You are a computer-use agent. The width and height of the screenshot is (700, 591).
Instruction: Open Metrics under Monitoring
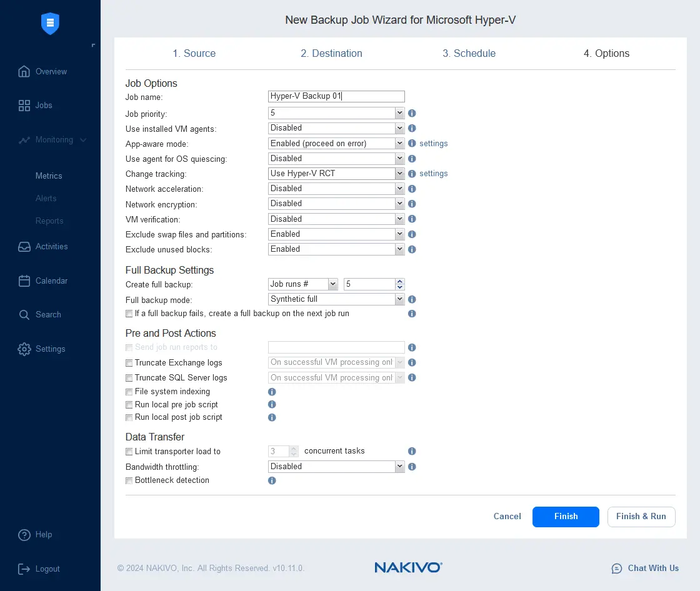click(49, 176)
